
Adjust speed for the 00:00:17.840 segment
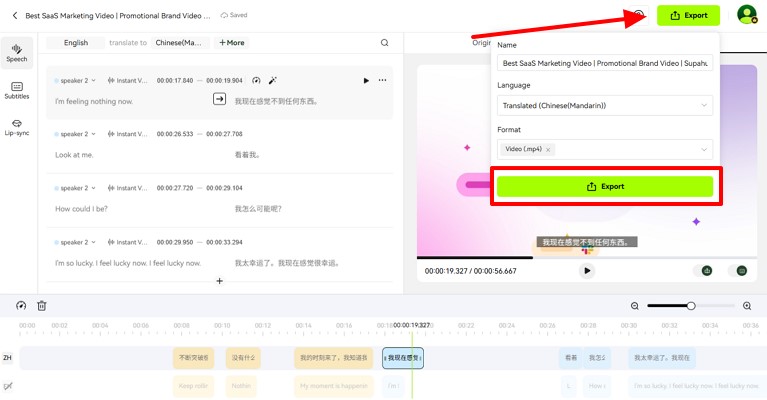pos(256,80)
